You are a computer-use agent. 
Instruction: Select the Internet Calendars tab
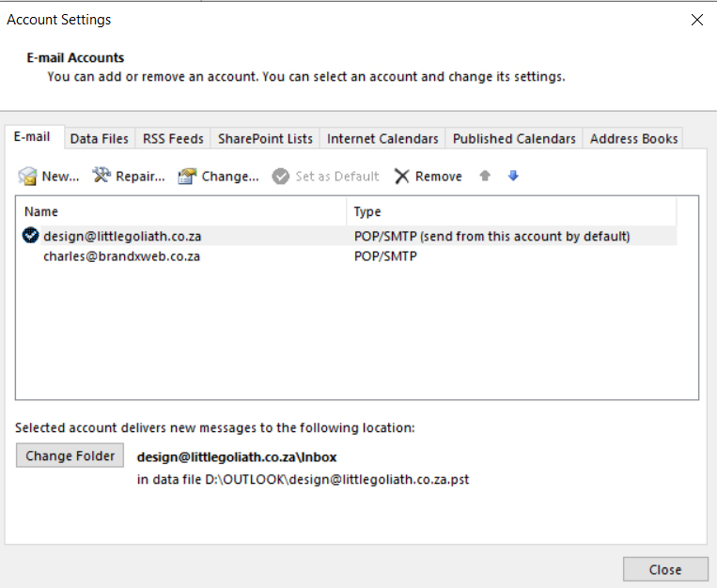[382, 138]
